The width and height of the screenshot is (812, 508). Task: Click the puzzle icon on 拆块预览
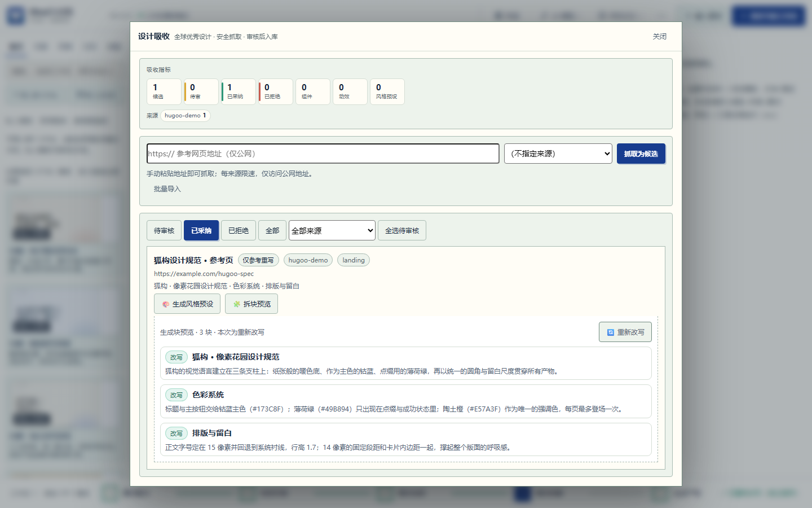pos(237,304)
